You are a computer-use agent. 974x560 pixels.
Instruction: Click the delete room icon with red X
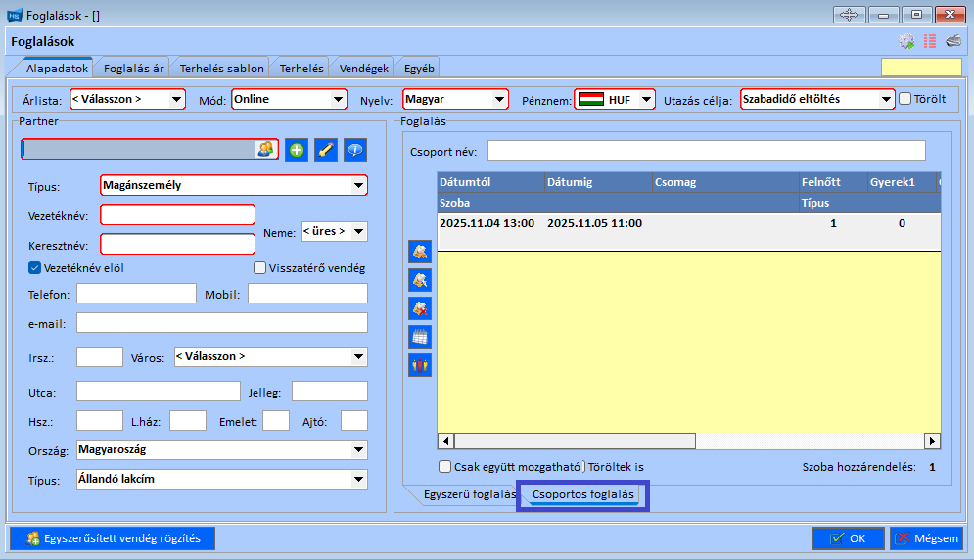point(420,308)
